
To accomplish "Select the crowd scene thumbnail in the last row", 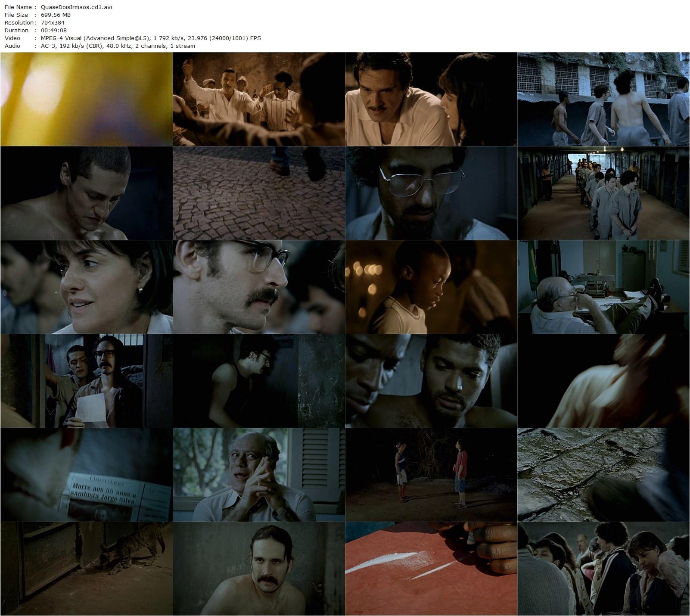I will (603, 569).
